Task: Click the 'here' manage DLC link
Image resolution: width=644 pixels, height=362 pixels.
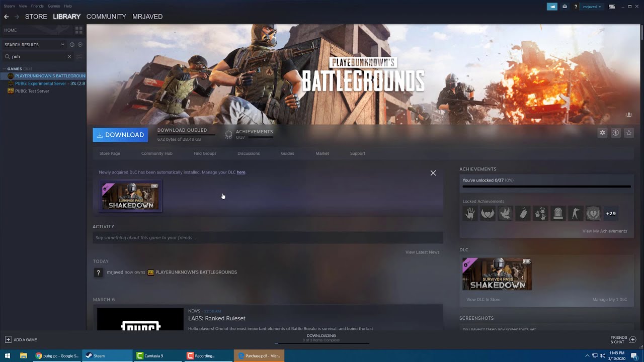Action: (x=241, y=172)
